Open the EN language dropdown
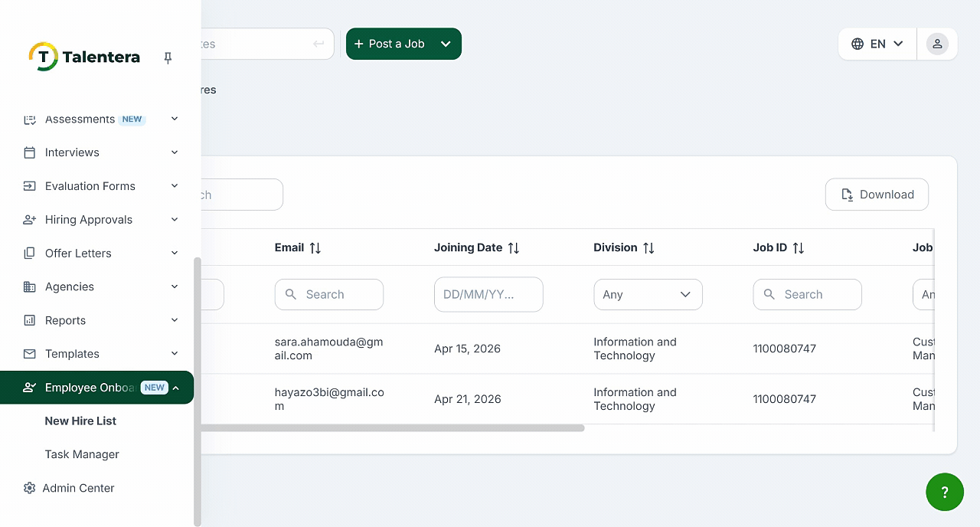This screenshot has height=527, width=980. [x=877, y=44]
